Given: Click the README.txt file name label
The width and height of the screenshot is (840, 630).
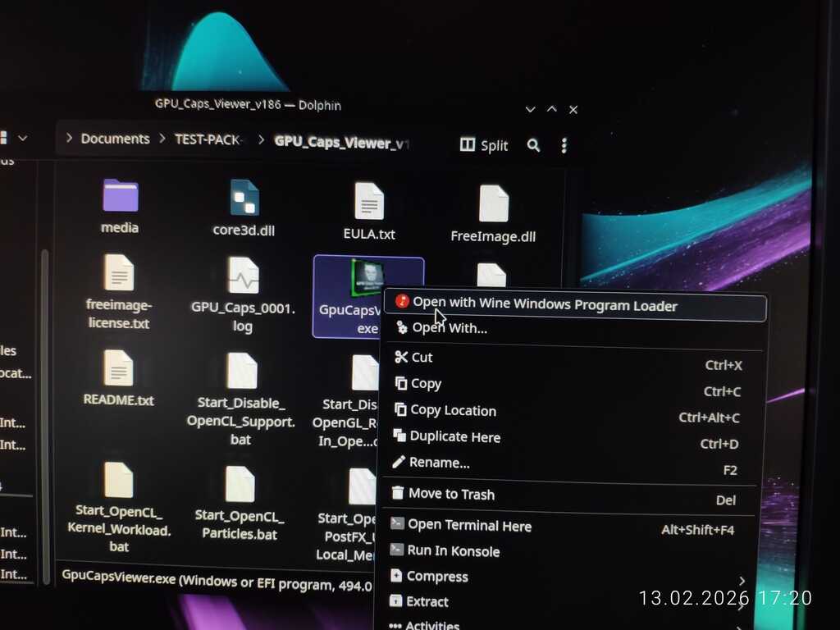Looking at the screenshot, I should tap(118, 400).
